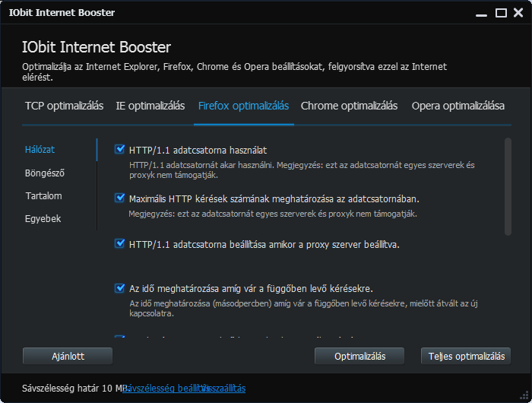This screenshot has width=532, height=403.
Task: Open the IE optimalizálás tab
Action: click(150, 106)
